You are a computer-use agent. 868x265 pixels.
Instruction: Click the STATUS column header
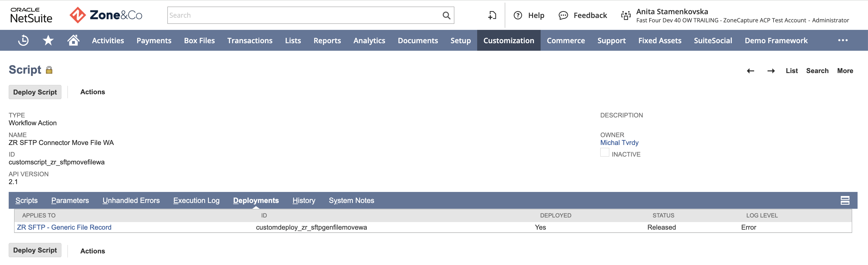click(663, 215)
